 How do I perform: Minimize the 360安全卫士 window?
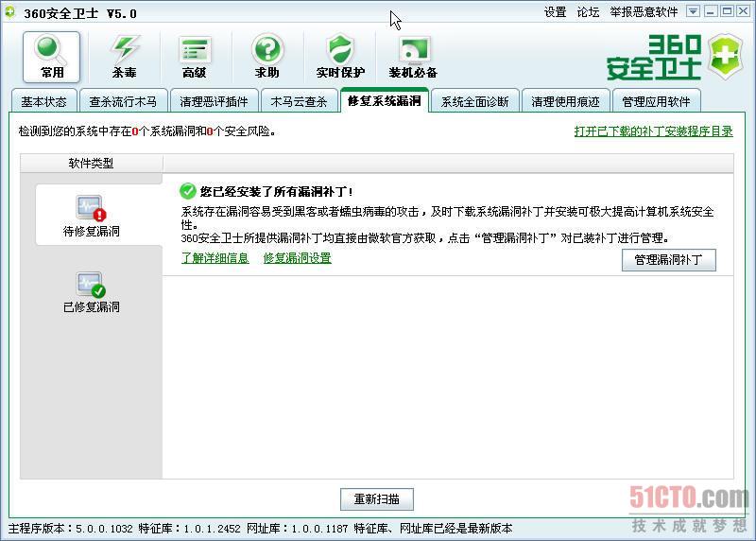(711, 11)
